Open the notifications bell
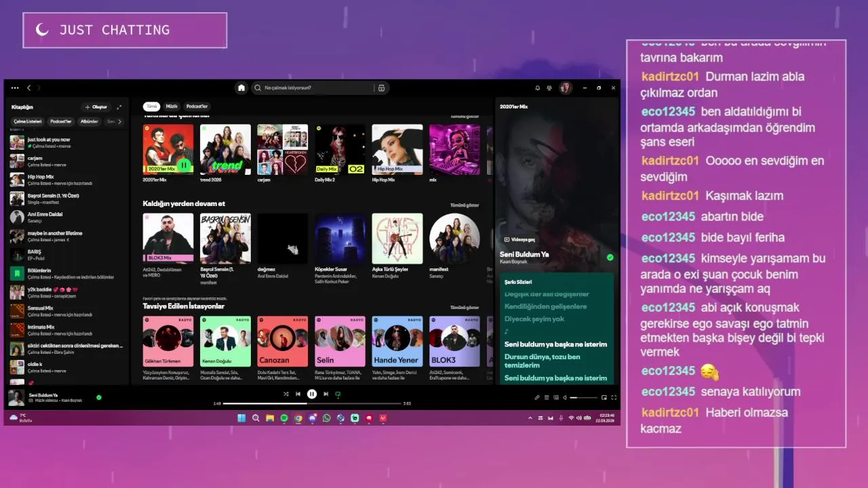The image size is (868, 488). point(538,87)
